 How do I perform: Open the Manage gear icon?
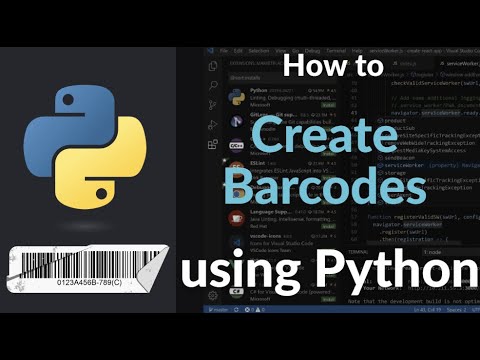coord(213,295)
